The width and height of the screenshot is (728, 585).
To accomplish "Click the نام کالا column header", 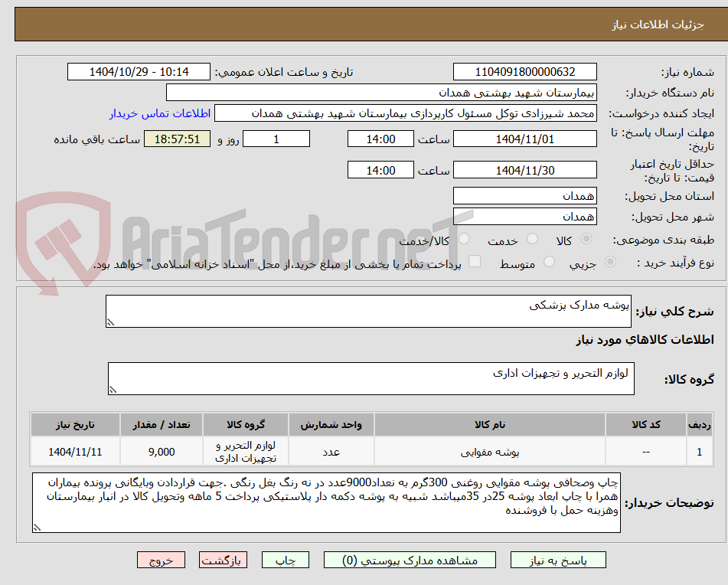I will (490, 425).
